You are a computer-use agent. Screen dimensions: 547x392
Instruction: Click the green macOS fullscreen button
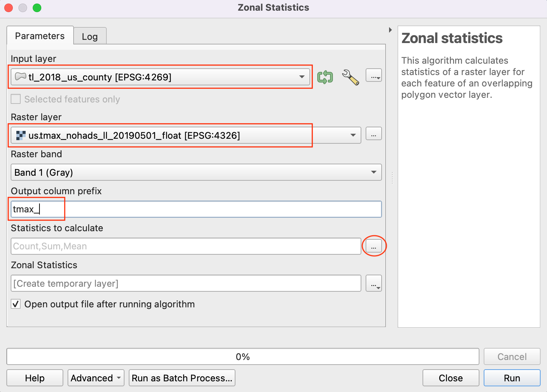(x=37, y=8)
